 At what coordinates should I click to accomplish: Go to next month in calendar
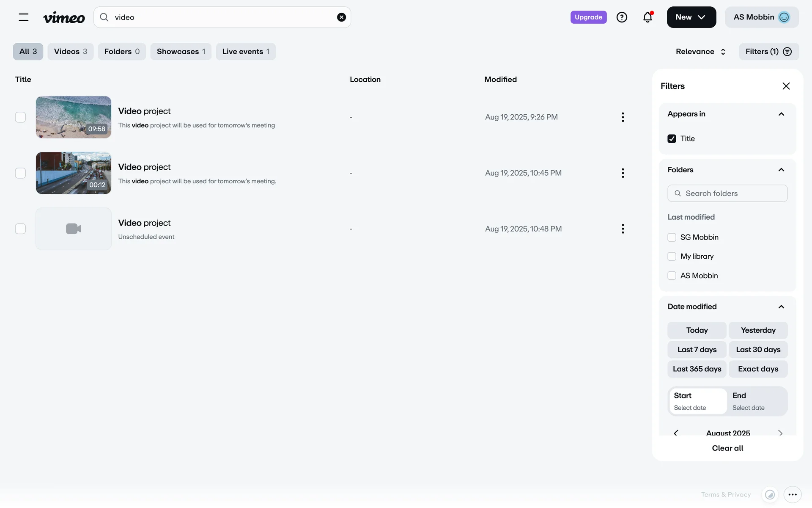pyautogui.click(x=780, y=433)
